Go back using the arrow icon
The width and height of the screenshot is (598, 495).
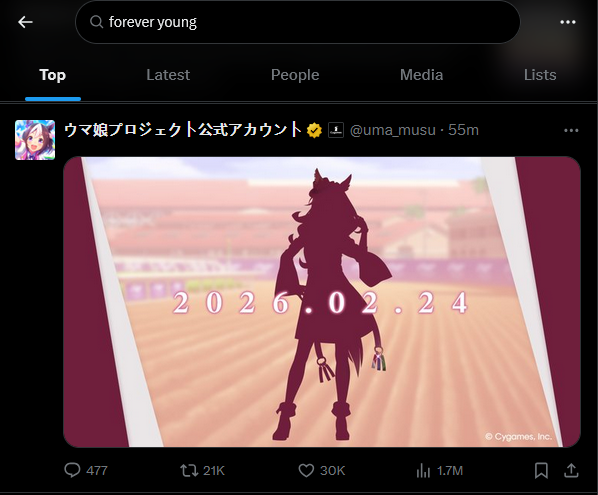coord(26,22)
